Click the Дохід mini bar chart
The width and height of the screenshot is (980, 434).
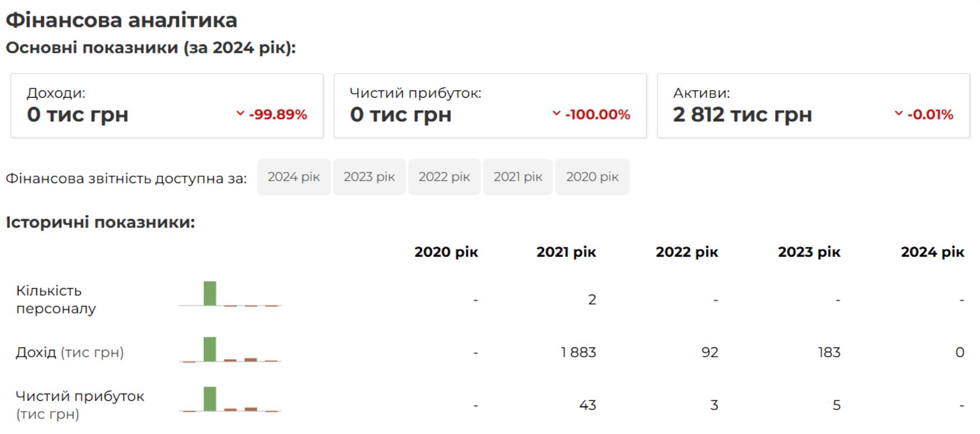[x=230, y=349]
